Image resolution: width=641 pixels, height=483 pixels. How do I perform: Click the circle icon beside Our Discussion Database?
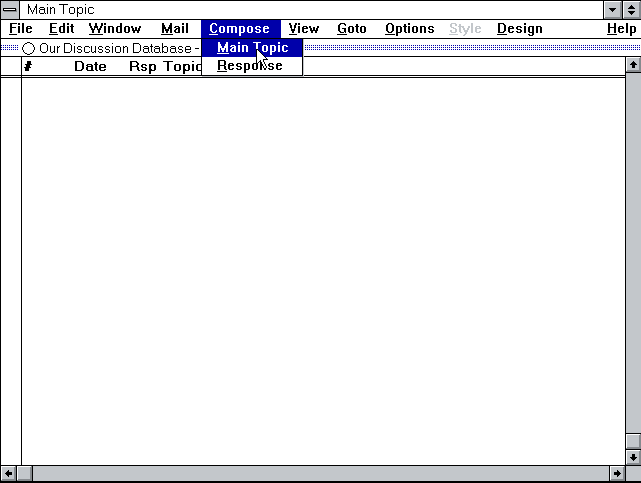(29, 48)
